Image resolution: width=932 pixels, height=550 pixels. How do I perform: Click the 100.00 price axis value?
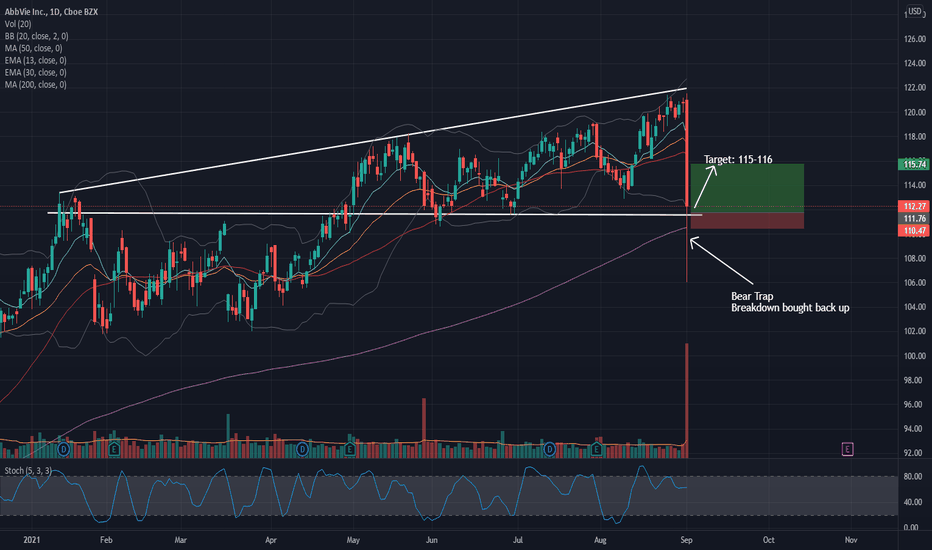point(914,356)
